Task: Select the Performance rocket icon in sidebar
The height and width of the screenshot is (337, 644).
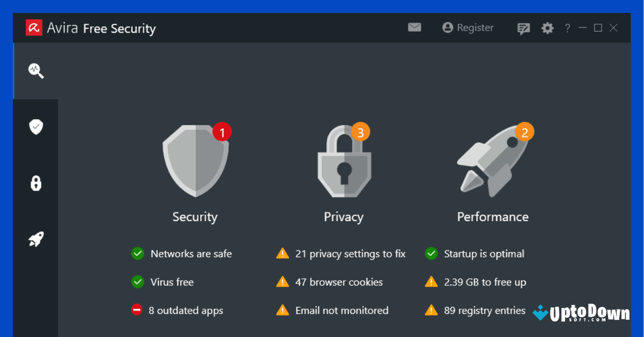Action: click(x=35, y=238)
